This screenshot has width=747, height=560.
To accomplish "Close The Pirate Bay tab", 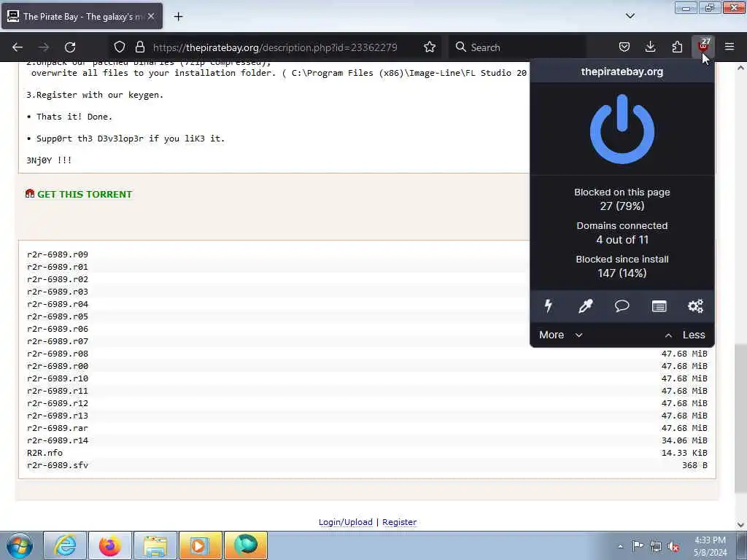I will pos(151,16).
